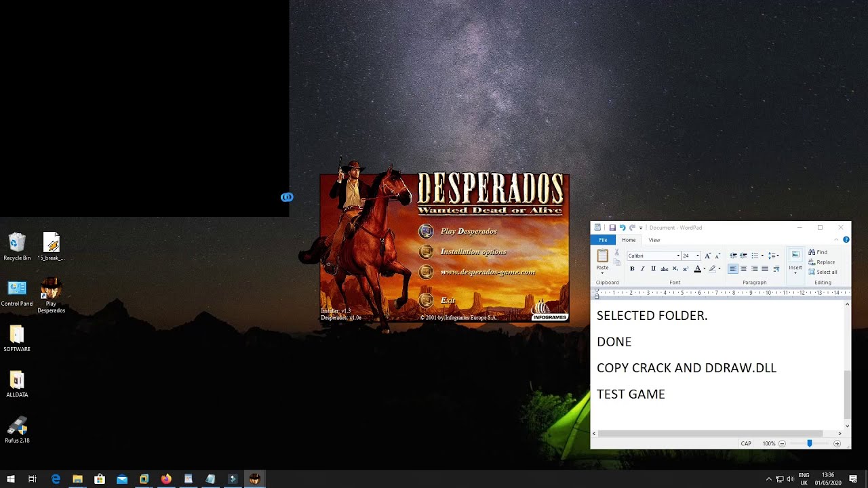Click the Copy icon in WordPad ribbon

[x=616, y=262]
